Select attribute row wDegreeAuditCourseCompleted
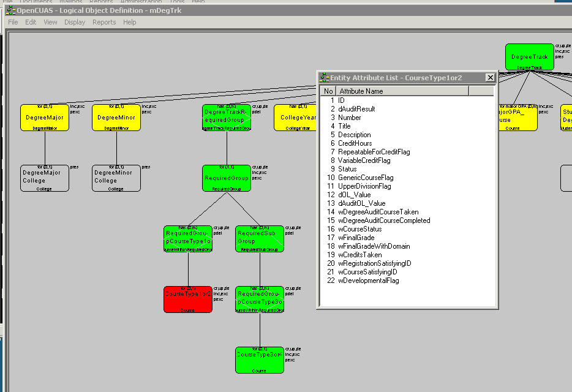 coord(407,221)
